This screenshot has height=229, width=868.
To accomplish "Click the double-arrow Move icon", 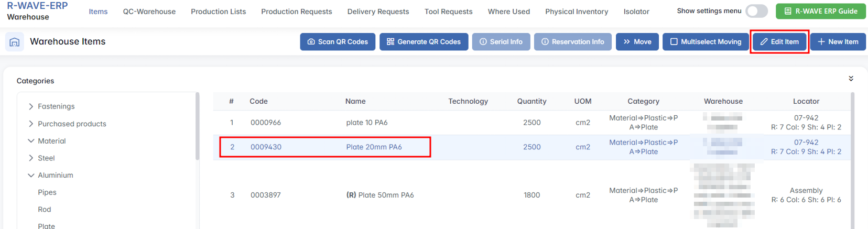I will tap(626, 42).
